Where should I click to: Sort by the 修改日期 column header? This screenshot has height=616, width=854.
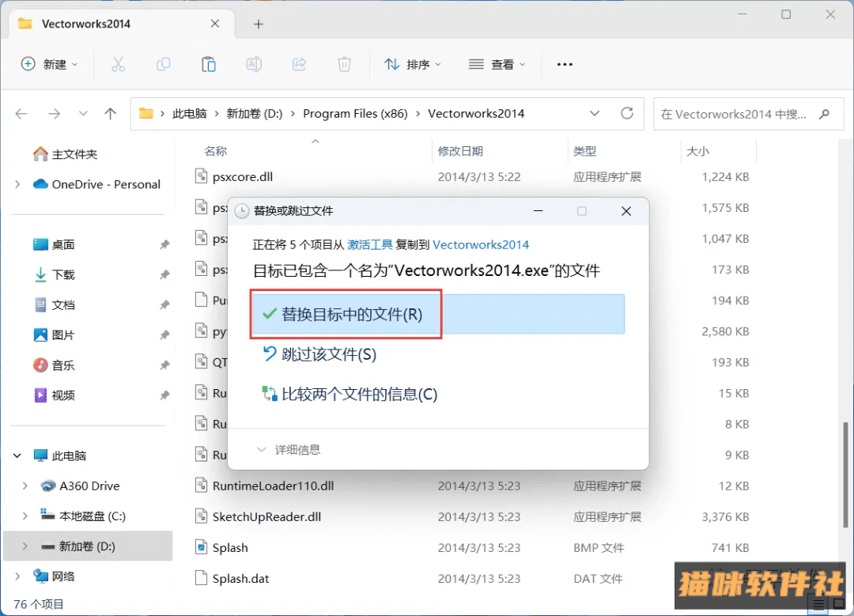(x=460, y=151)
